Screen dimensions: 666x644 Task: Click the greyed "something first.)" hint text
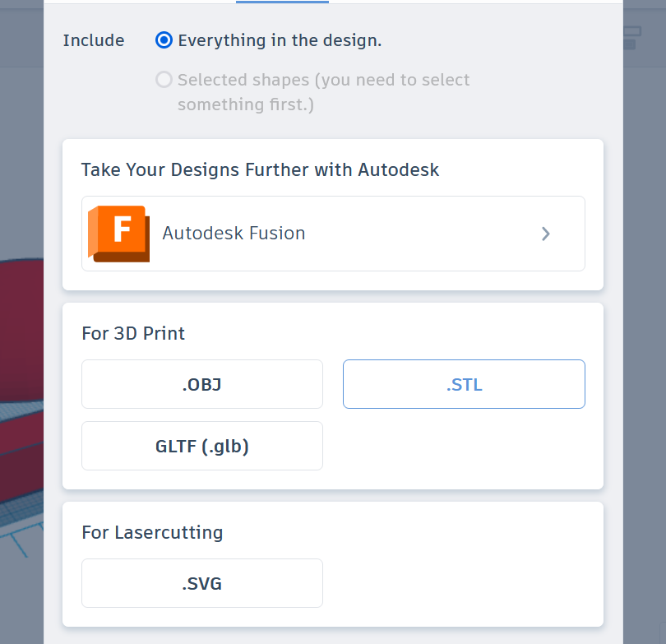[x=246, y=104]
